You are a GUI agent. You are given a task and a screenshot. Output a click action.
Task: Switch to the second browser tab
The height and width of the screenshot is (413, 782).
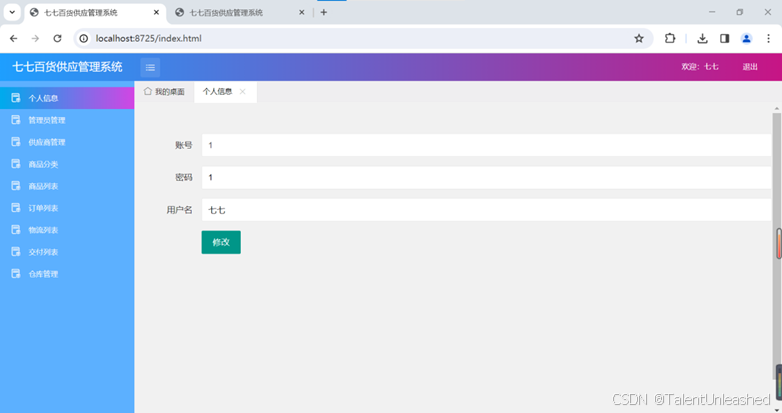[239, 12]
